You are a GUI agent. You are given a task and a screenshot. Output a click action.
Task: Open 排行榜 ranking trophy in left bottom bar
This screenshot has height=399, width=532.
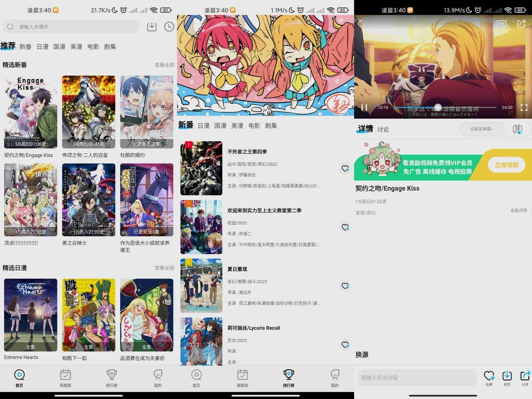[111, 378]
